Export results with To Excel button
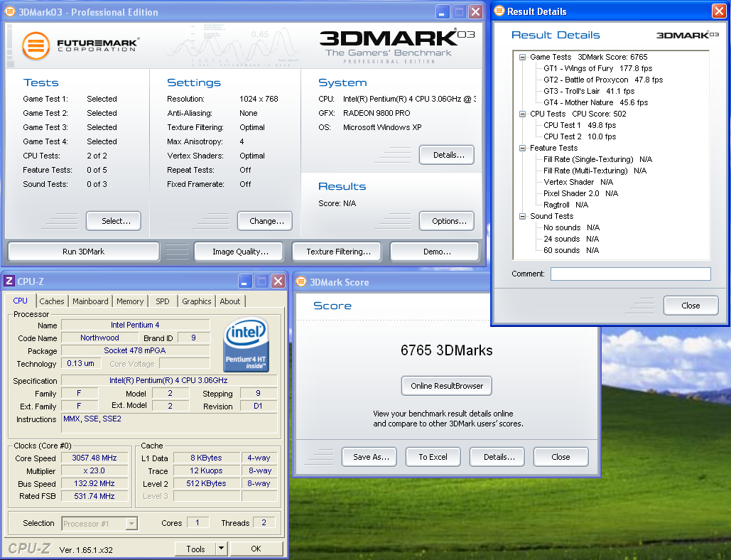The height and width of the screenshot is (560, 731). coord(433,457)
